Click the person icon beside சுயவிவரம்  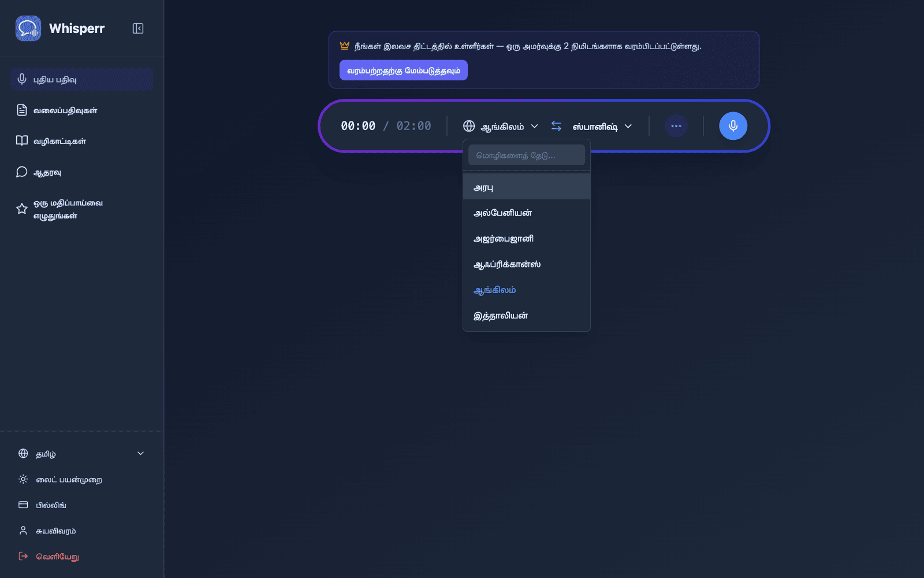click(x=23, y=531)
